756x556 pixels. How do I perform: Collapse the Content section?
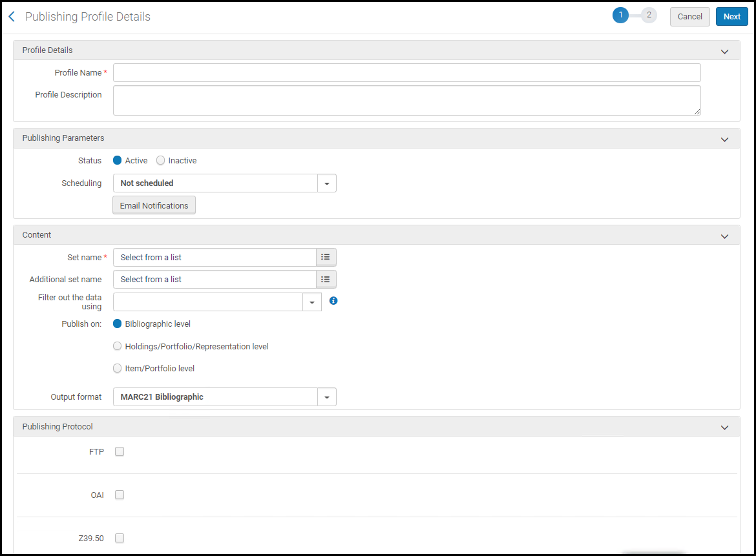point(724,236)
